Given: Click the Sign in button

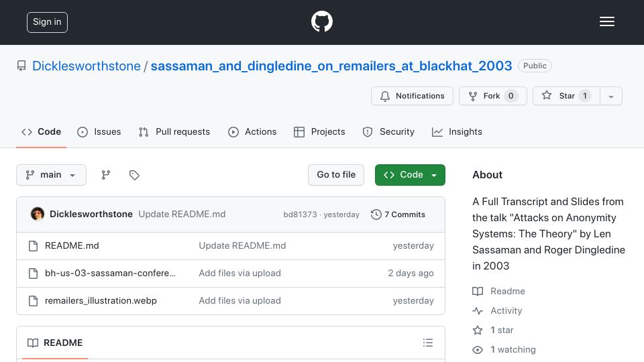Looking at the screenshot, I should [x=47, y=22].
